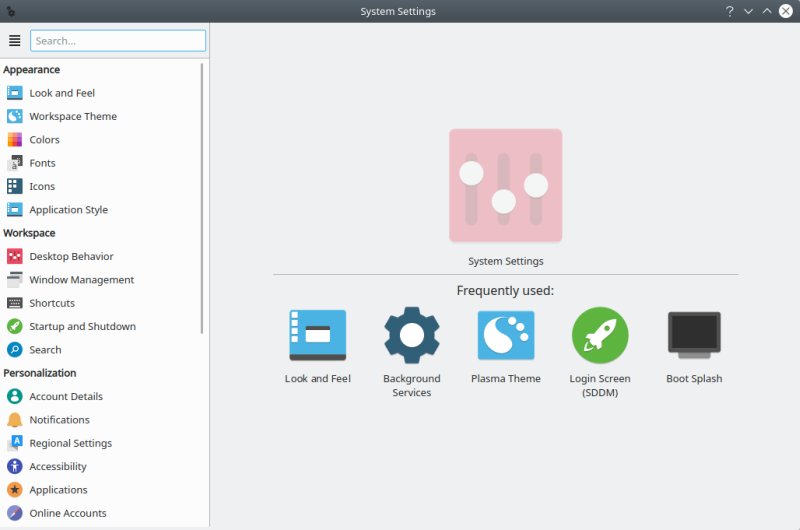Open the Boot Splash monitor icon

[694, 335]
